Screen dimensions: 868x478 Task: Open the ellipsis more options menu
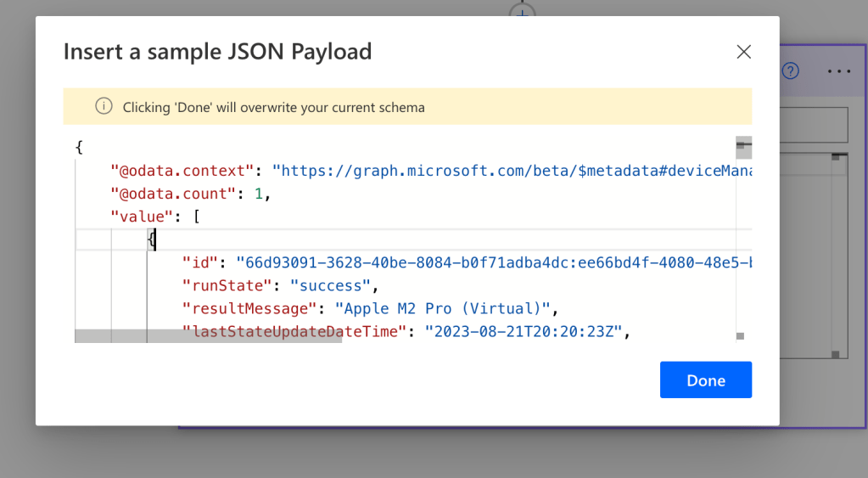pos(838,71)
